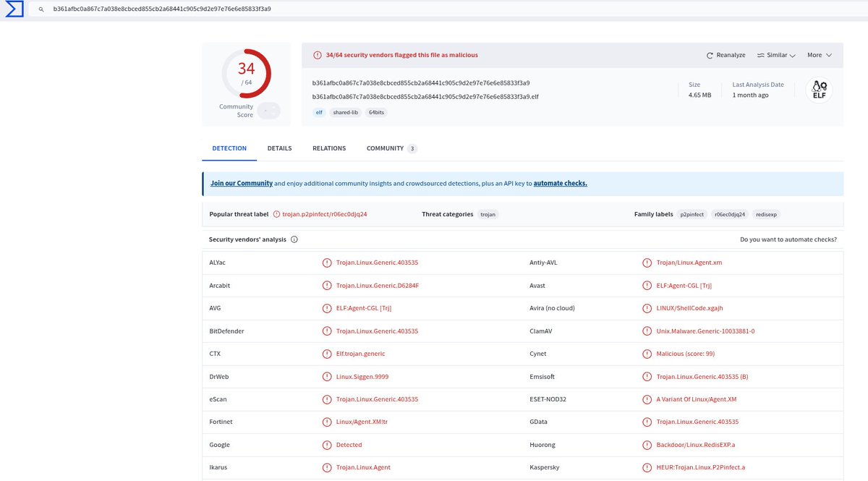Click the search magnifier icon
This screenshot has width=868, height=481.
41,9
